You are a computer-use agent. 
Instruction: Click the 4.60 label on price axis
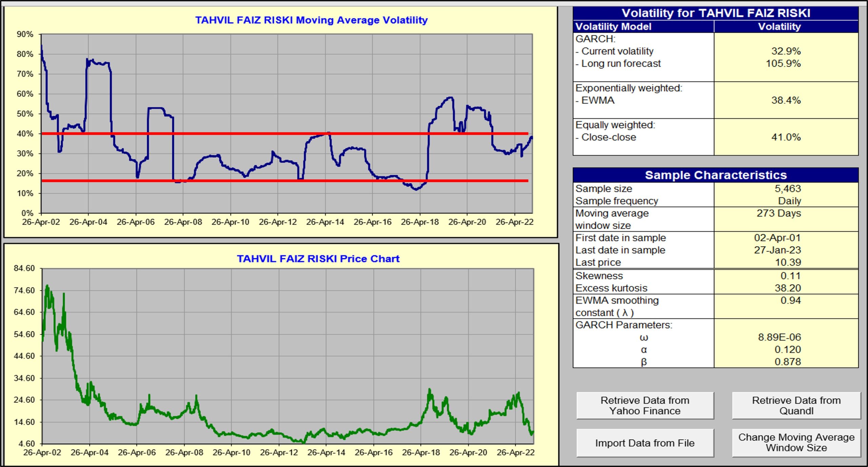click(26, 444)
